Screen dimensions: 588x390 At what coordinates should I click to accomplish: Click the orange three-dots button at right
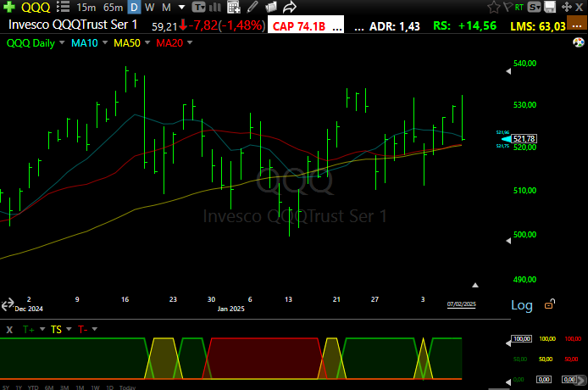[577, 23]
